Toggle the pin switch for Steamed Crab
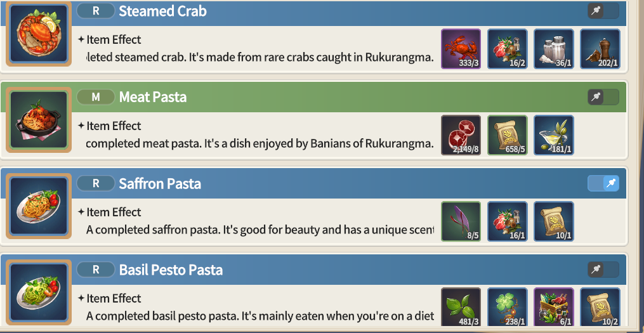Image resolution: width=644 pixels, height=333 pixels. click(603, 11)
